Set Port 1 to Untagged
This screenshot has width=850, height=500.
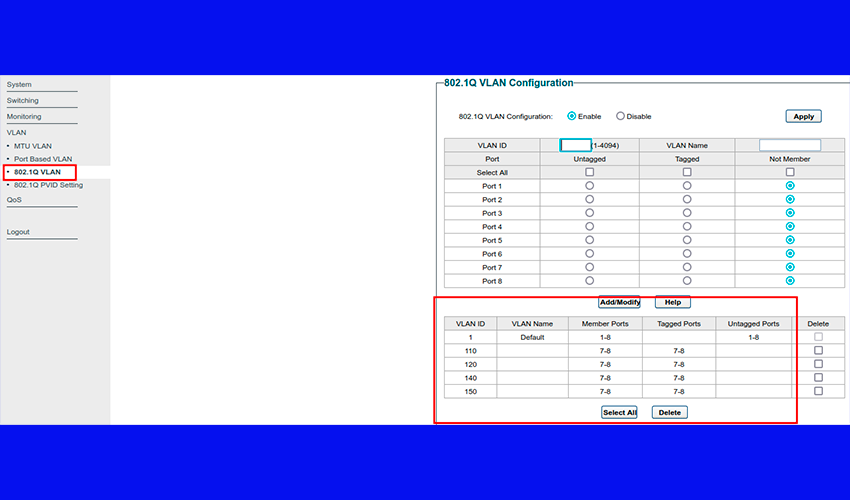589,185
